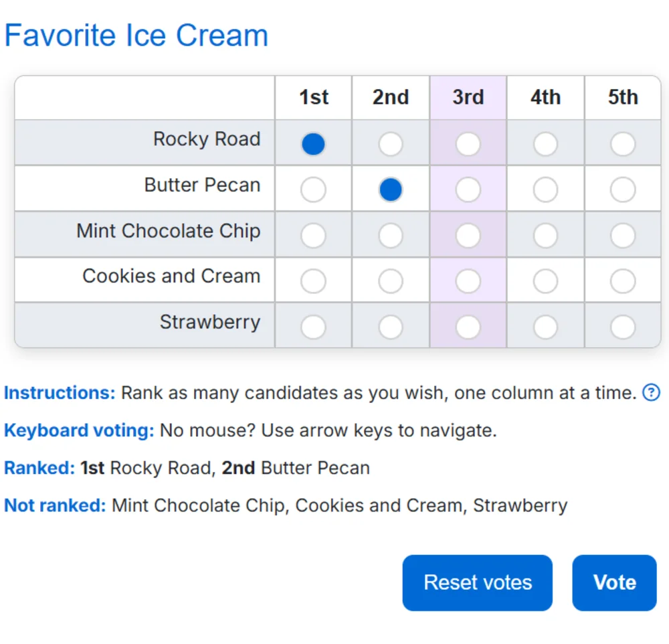Select Mint Chocolate Chip as 2nd choice

coord(390,234)
